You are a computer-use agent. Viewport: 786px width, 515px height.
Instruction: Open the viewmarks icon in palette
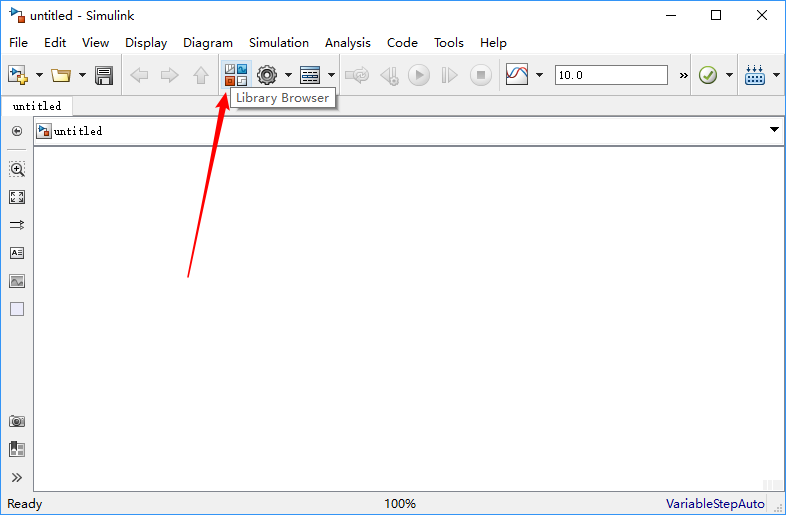(17, 449)
